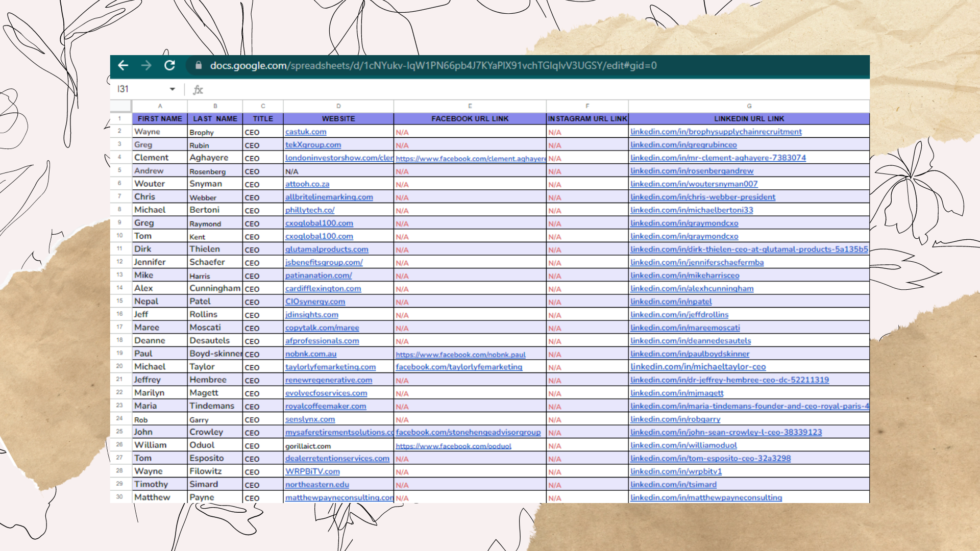Open the linkedin.com/in/gregrubinceo link
The image size is (980, 551).
pos(683,145)
